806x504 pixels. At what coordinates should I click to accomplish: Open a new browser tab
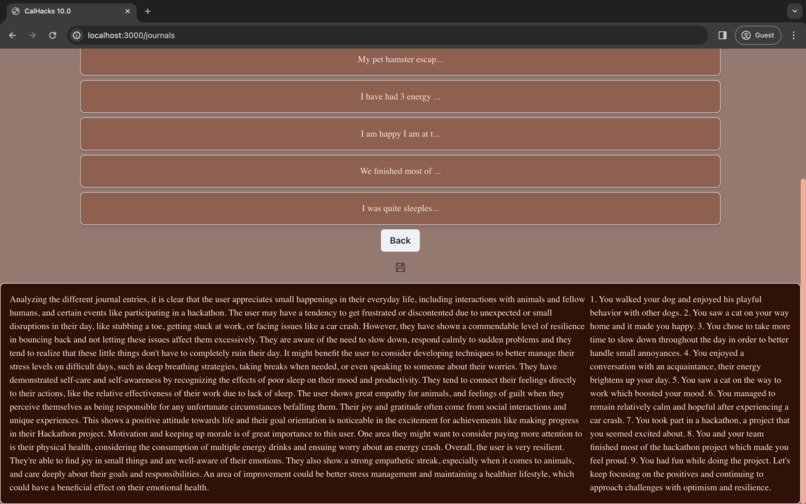point(148,11)
